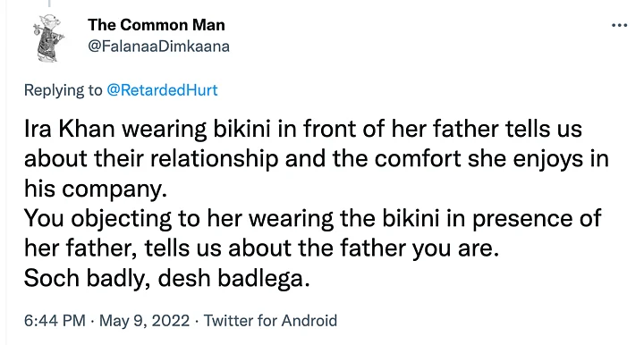Click the "Replying to" label text
Screen dimensions: 644x345
point(63,90)
